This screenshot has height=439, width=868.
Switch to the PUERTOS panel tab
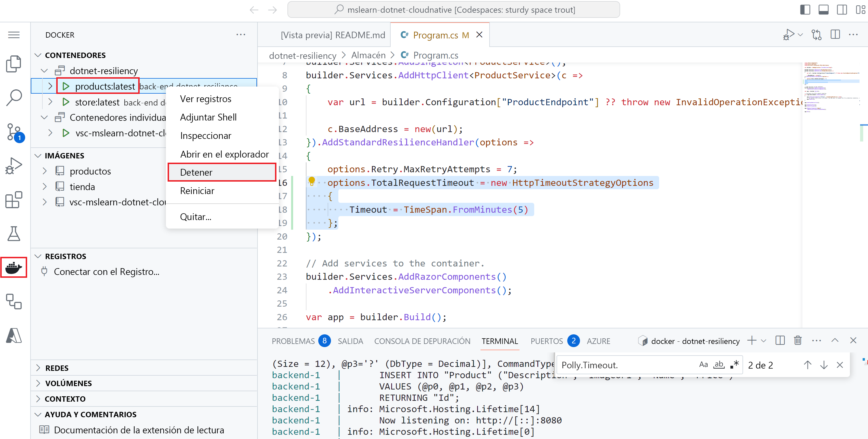546,341
